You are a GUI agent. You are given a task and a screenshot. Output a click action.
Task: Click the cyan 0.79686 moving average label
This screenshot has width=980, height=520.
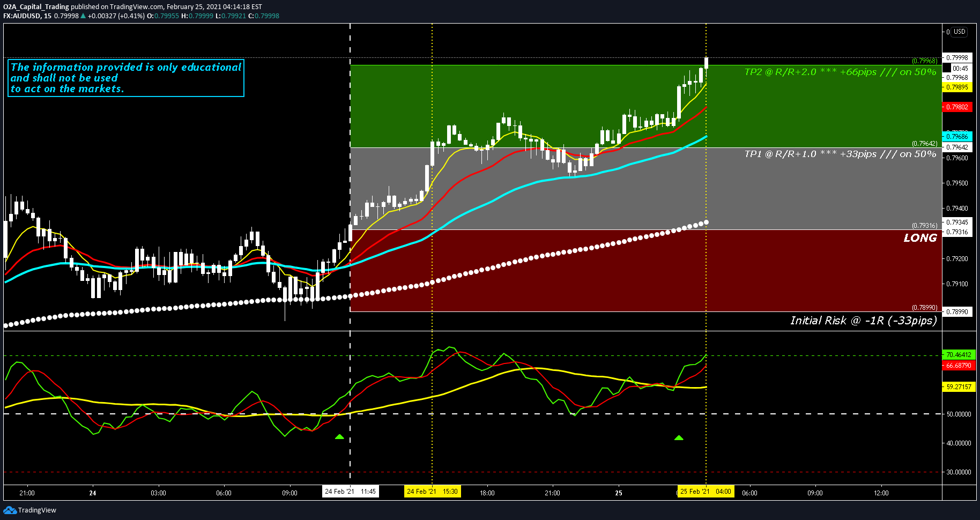[957, 137]
